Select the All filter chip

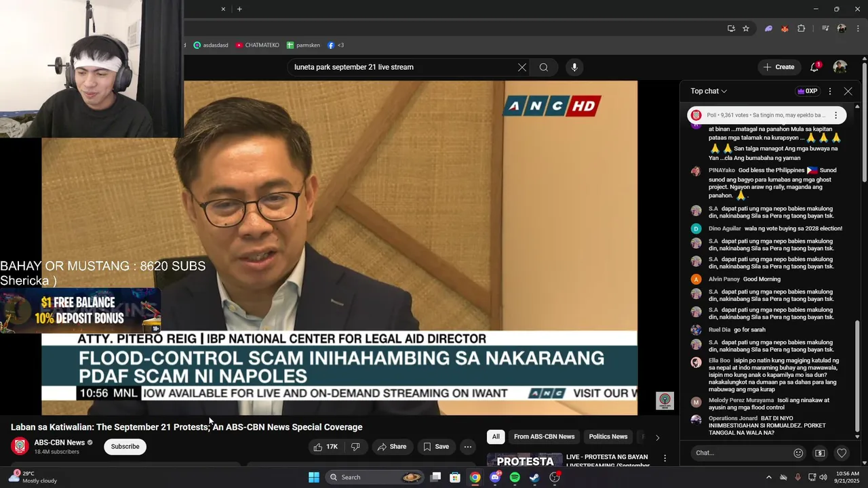coord(496,436)
